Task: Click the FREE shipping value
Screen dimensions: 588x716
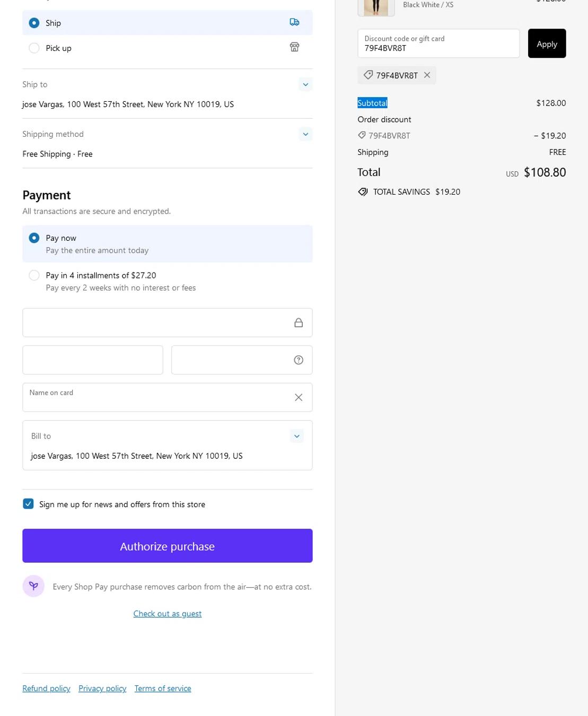Action: pyautogui.click(x=557, y=152)
